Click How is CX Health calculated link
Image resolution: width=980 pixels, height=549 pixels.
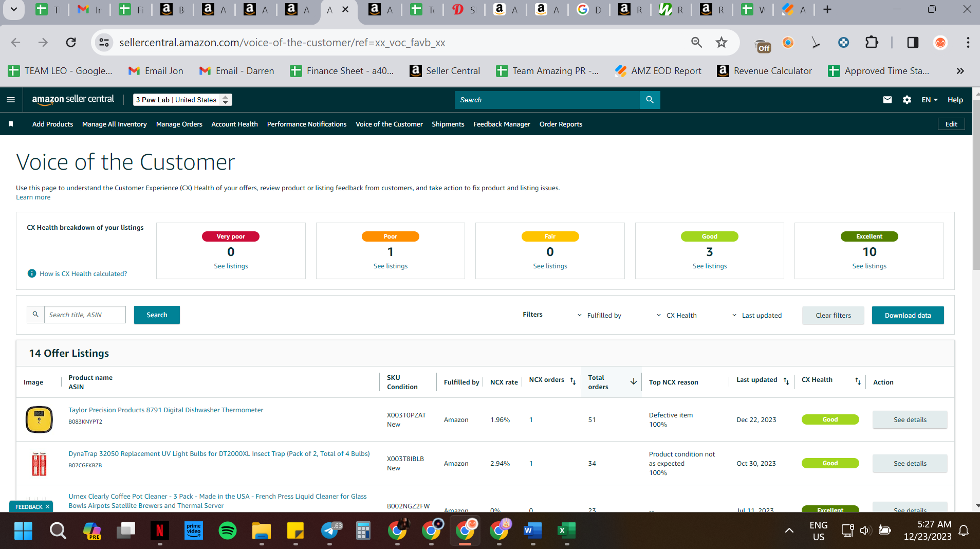[x=83, y=273]
